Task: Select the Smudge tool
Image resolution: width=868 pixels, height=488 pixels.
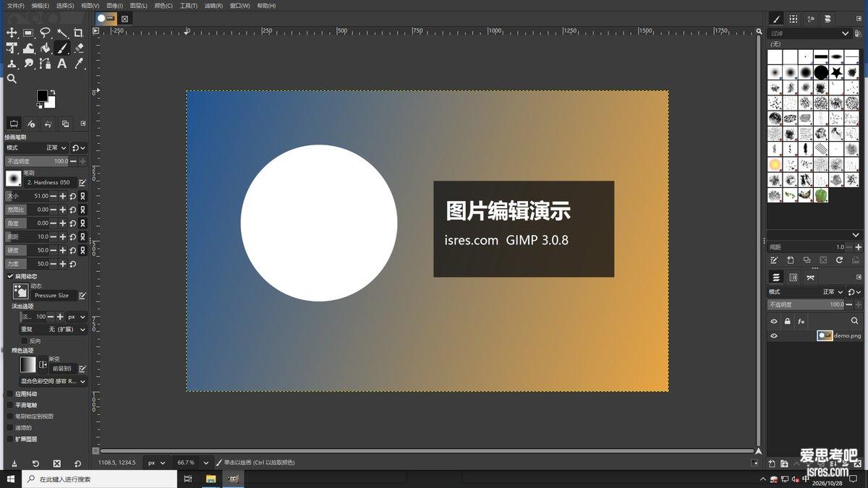Action: 28,64
